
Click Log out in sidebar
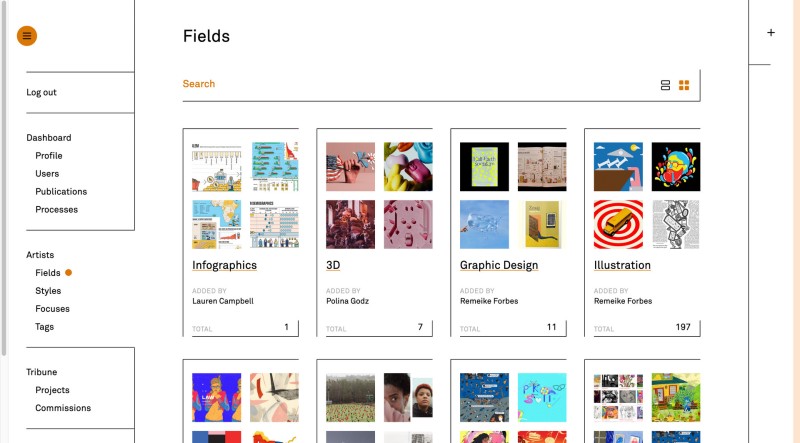[x=42, y=92]
